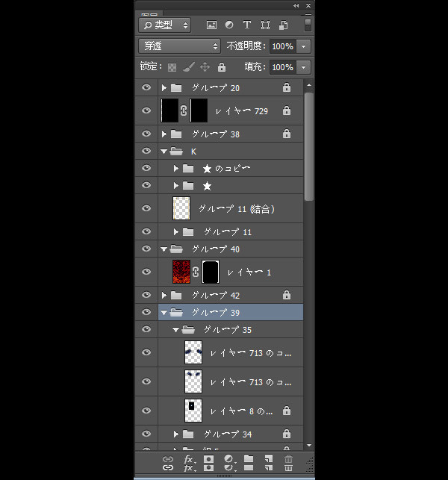Select the レイヤー 8 の... layer name

pos(241,411)
